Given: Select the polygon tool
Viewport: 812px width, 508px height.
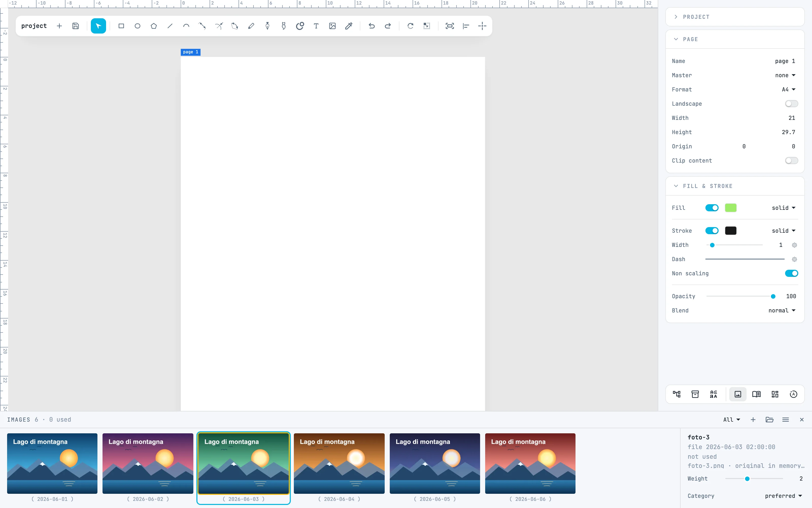Looking at the screenshot, I should pyautogui.click(x=154, y=26).
